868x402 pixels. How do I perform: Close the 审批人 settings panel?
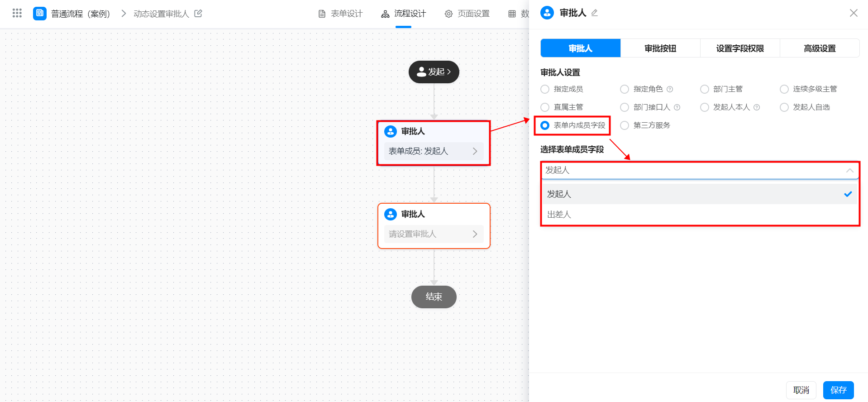tap(854, 13)
